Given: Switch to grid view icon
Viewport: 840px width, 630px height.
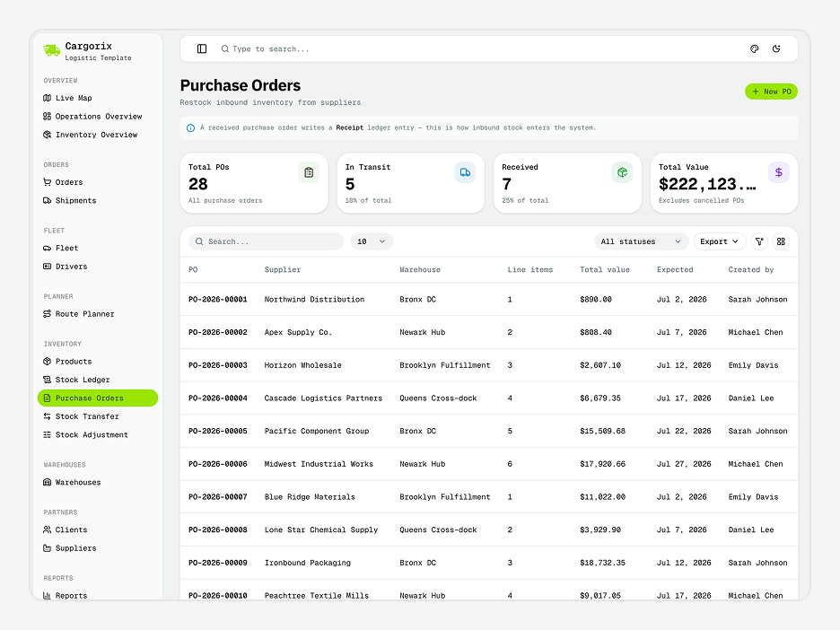Looking at the screenshot, I should [x=781, y=241].
